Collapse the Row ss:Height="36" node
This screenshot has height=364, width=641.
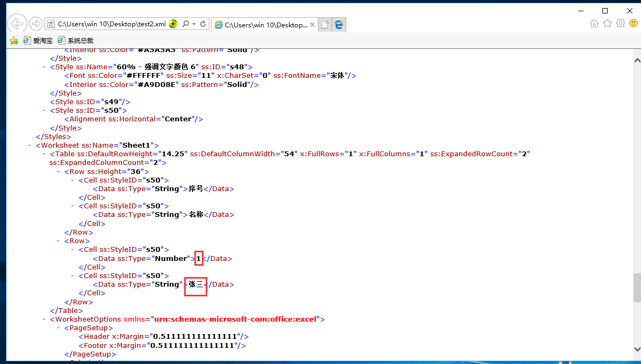pyautogui.click(x=58, y=171)
